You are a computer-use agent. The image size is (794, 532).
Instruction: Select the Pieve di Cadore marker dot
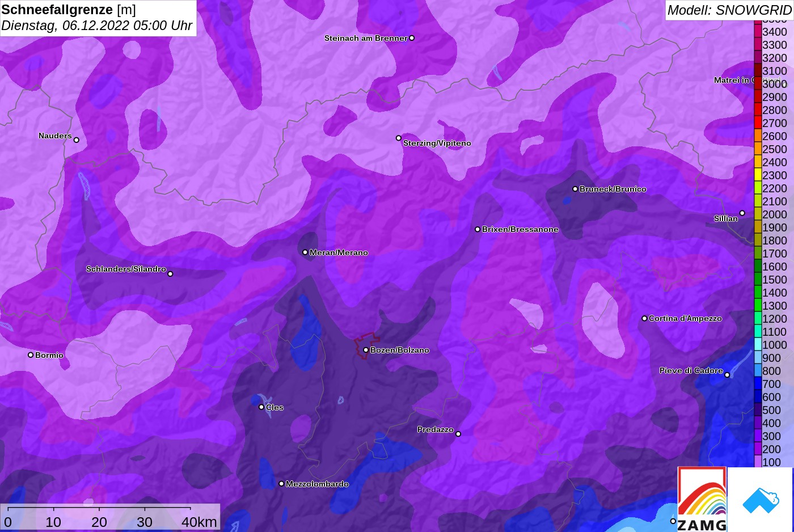click(x=727, y=375)
